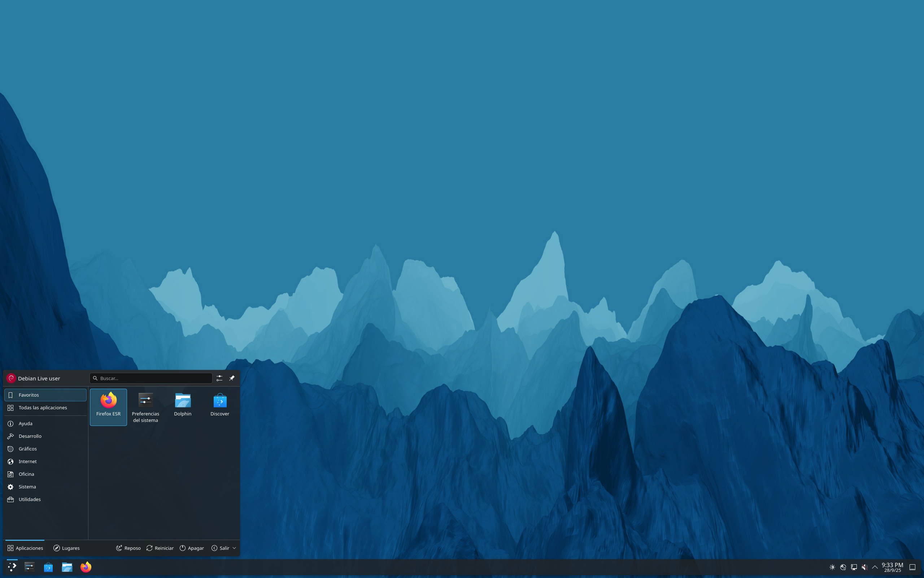Click the application launcher icon in the taskbar
Viewport: 924px width, 578px height.
click(x=12, y=566)
